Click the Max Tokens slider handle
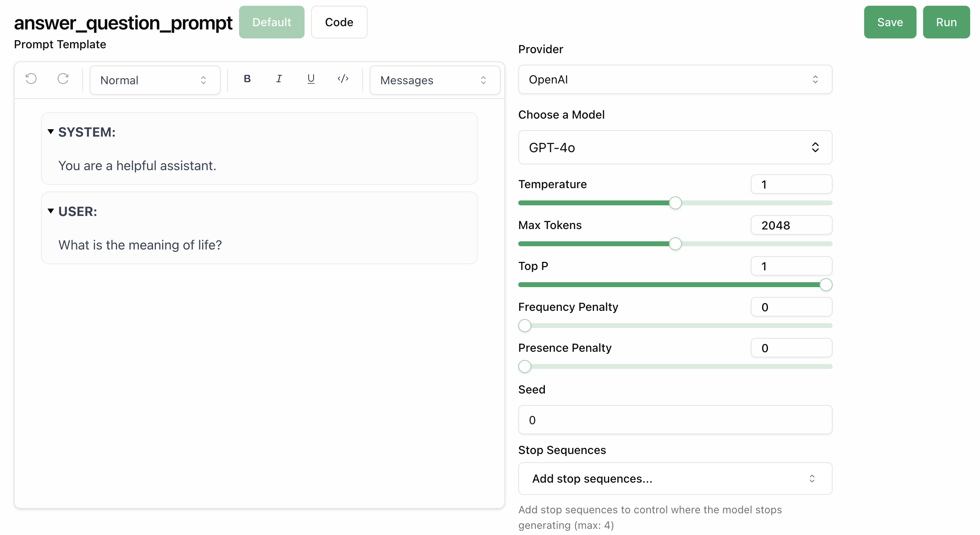980x535 pixels. (x=675, y=244)
